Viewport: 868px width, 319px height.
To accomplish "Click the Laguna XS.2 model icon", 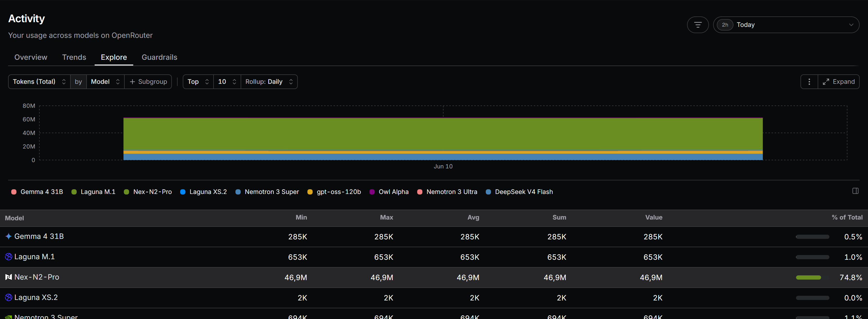I will point(8,297).
